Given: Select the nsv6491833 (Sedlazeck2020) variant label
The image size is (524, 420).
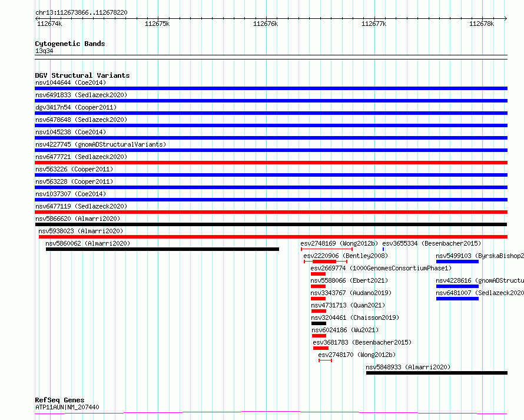Looking at the screenshot, I should click(81, 95).
